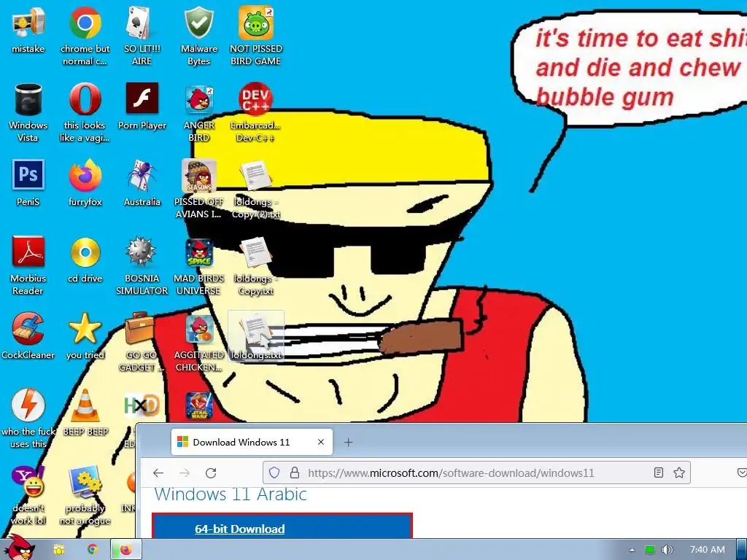Click the "Windows 11 Arabic" heading
The width and height of the screenshot is (747, 560).
tap(231, 494)
